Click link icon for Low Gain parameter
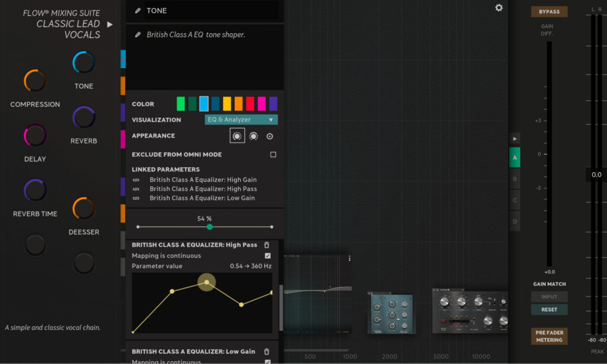Viewport: 607px width, 364px height. (136, 198)
